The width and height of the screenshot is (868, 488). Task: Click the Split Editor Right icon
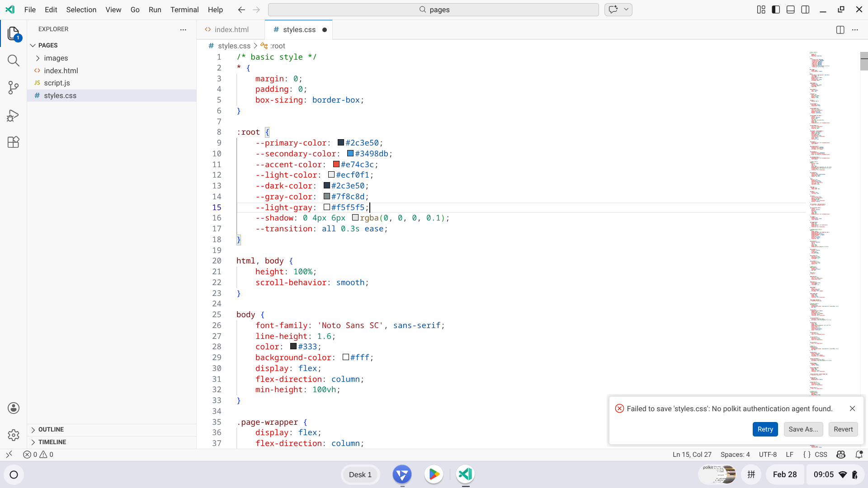[840, 30]
